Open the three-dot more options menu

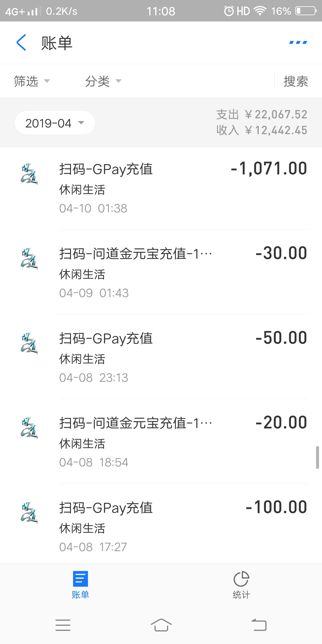298,43
